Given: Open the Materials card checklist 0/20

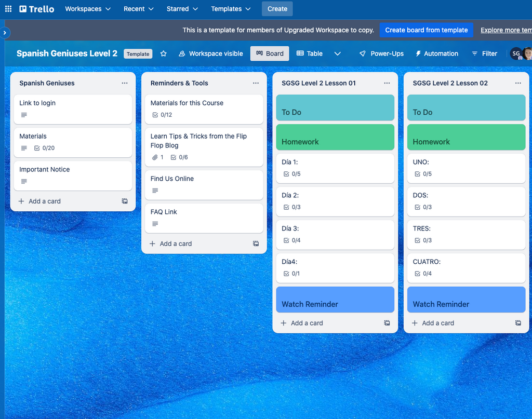Looking at the screenshot, I should (x=44, y=148).
